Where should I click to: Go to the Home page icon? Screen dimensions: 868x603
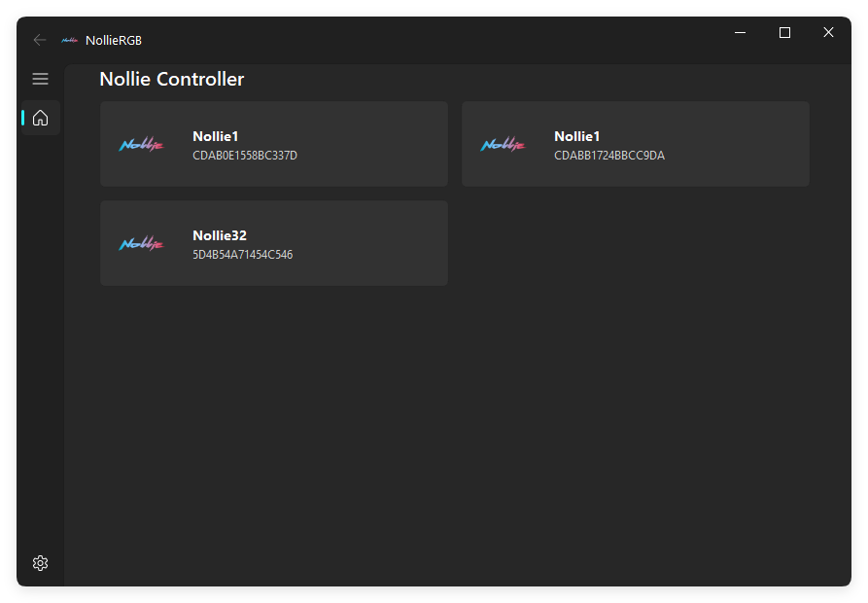[41, 118]
